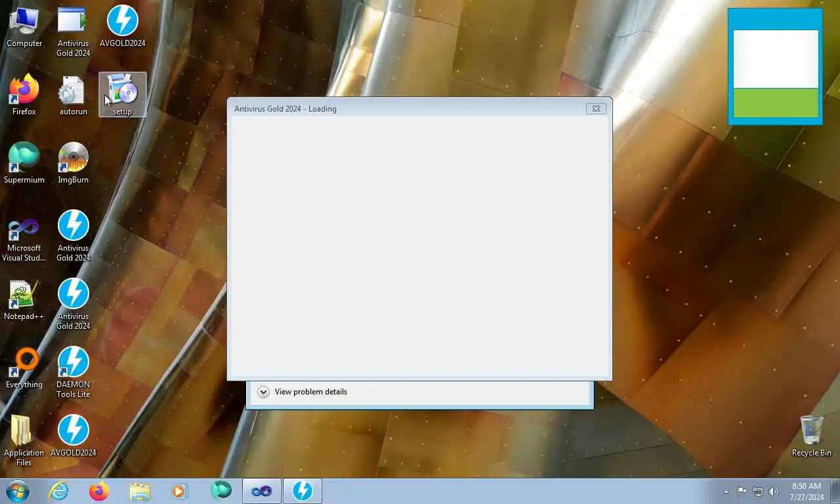Open Action Center flag in tray
This screenshot has height=504, width=840.
click(x=742, y=492)
